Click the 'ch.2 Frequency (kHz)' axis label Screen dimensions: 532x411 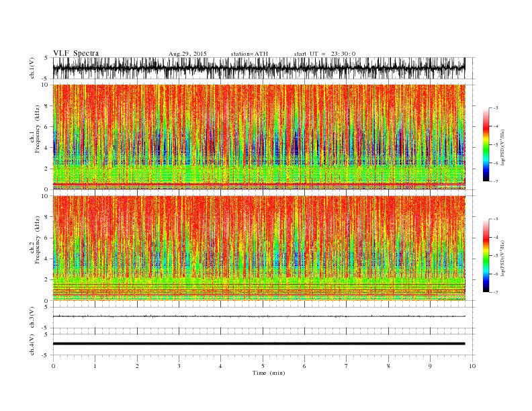pyautogui.click(x=35, y=240)
